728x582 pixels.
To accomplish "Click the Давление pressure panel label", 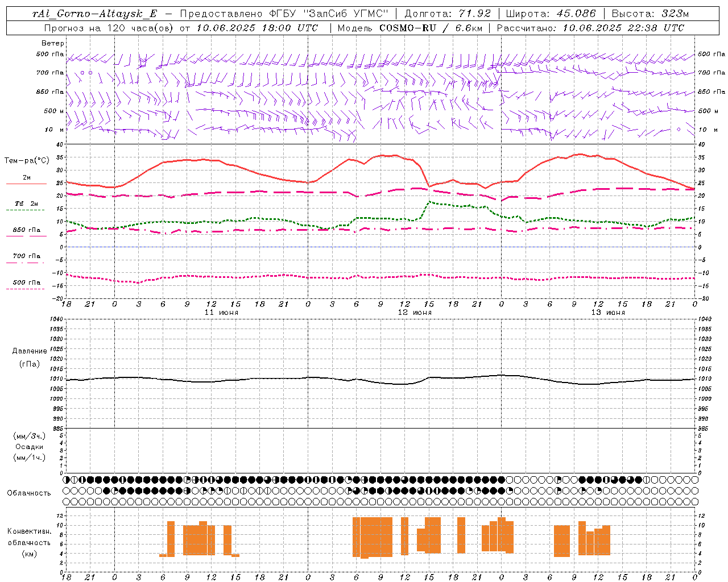I will point(29,351).
